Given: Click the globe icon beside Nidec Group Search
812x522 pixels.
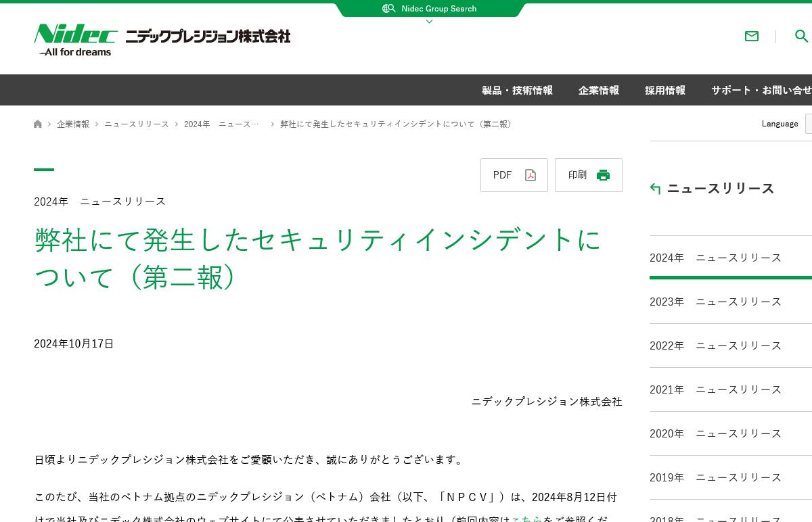Looking at the screenshot, I should tap(388, 9).
